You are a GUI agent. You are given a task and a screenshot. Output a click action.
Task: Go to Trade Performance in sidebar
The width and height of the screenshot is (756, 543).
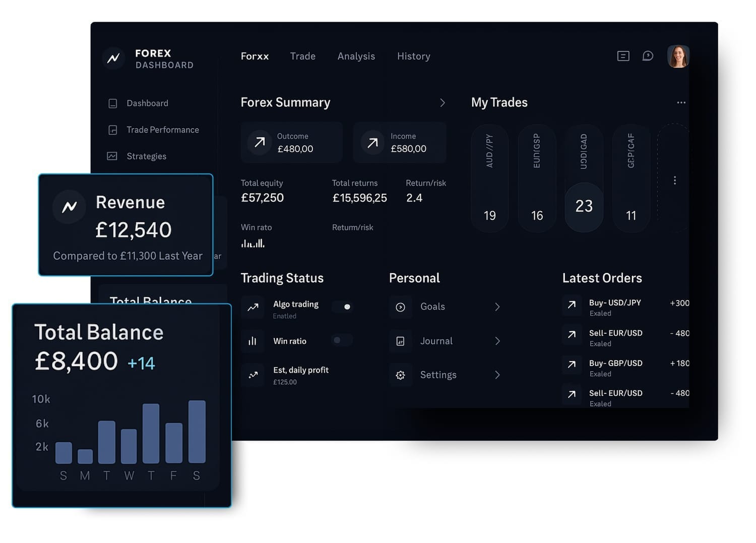coord(162,130)
